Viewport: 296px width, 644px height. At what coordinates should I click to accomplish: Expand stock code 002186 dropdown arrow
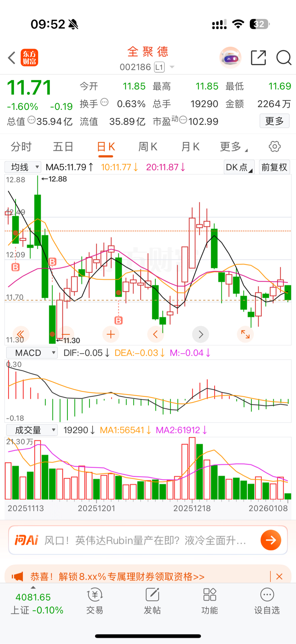pos(172,67)
